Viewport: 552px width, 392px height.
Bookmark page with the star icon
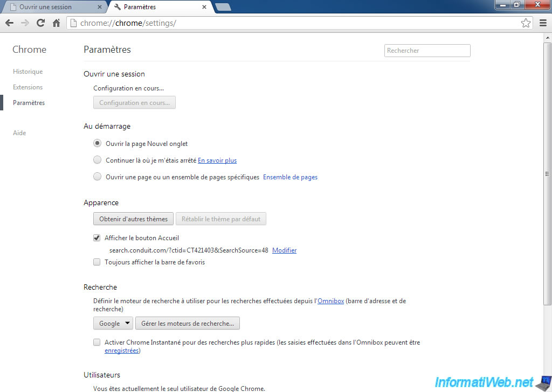(526, 23)
